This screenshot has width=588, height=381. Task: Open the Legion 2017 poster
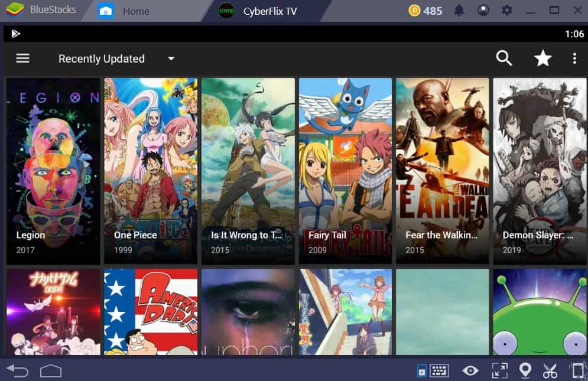(x=53, y=171)
